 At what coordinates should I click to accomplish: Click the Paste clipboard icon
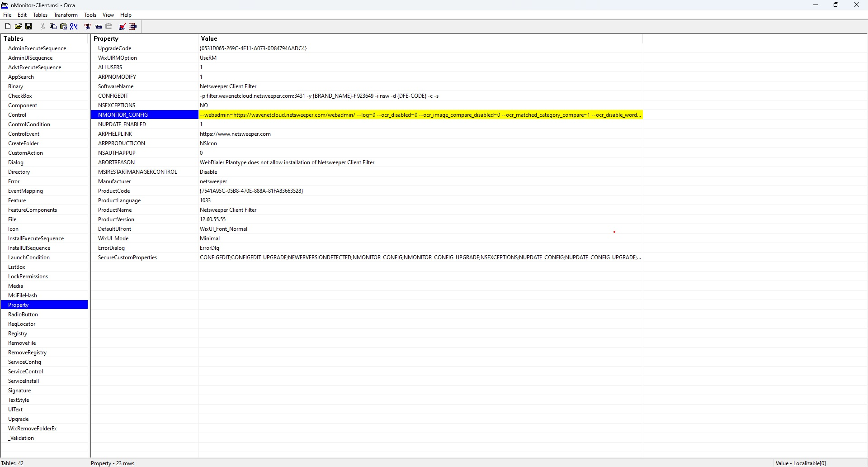pyautogui.click(x=63, y=27)
